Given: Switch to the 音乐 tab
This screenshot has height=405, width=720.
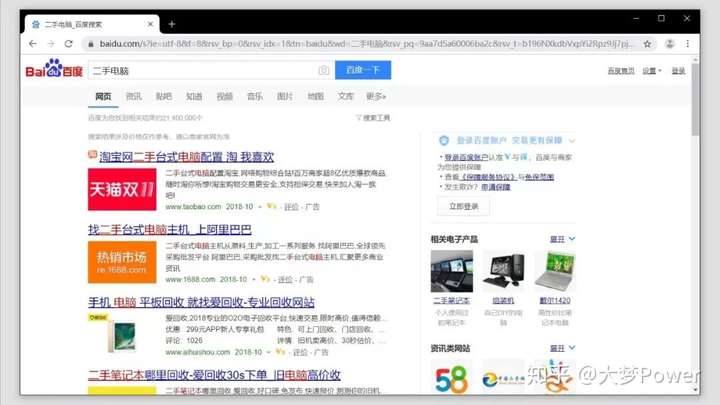Looking at the screenshot, I should click(x=255, y=96).
